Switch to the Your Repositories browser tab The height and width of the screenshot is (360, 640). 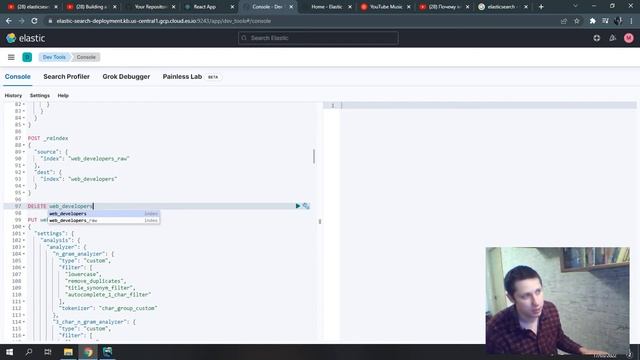[150, 7]
